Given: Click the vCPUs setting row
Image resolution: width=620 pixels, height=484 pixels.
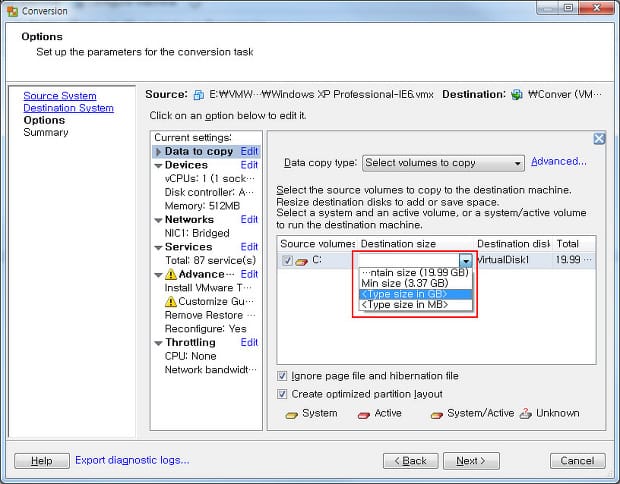Looking at the screenshot, I should pos(210,179).
